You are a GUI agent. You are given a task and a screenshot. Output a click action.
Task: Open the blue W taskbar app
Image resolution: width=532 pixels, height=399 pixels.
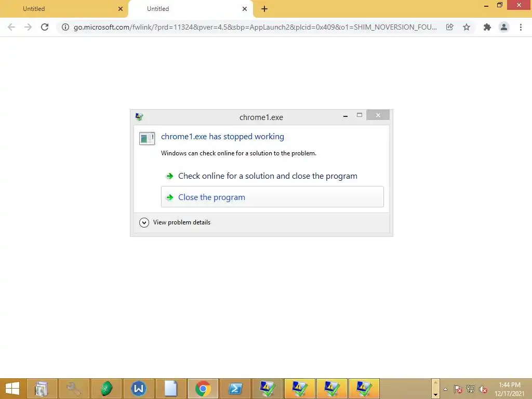pos(138,389)
